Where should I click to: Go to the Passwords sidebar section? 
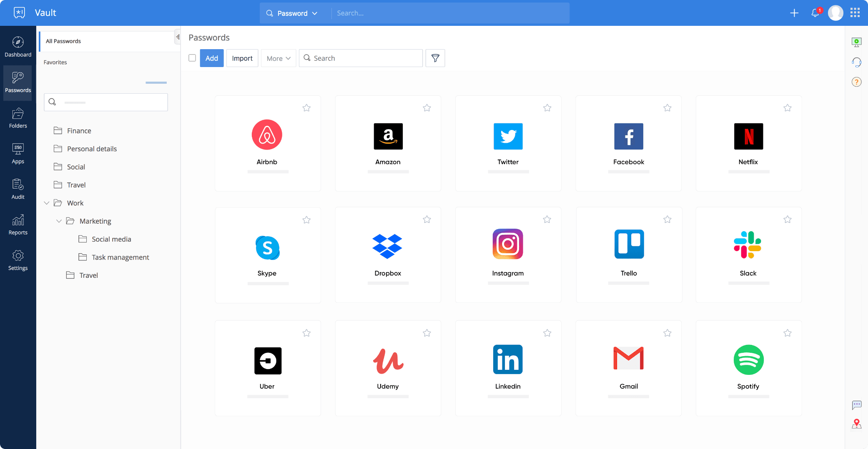(x=18, y=82)
